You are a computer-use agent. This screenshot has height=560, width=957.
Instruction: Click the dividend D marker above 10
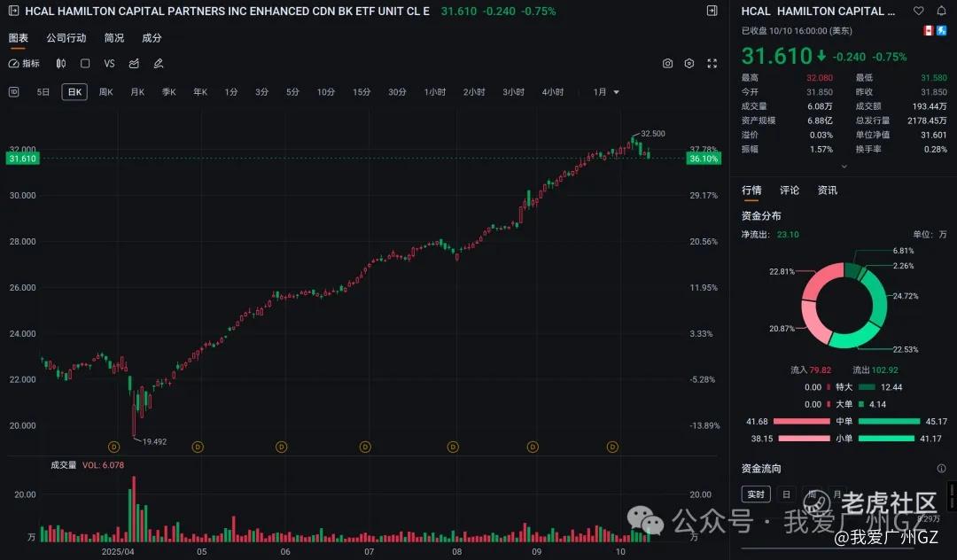click(612, 447)
